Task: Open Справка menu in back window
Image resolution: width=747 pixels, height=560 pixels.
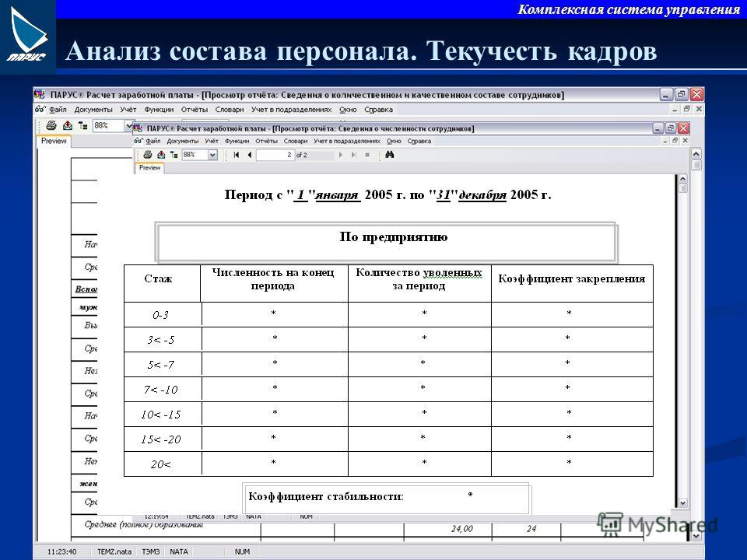Action: click(x=378, y=110)
